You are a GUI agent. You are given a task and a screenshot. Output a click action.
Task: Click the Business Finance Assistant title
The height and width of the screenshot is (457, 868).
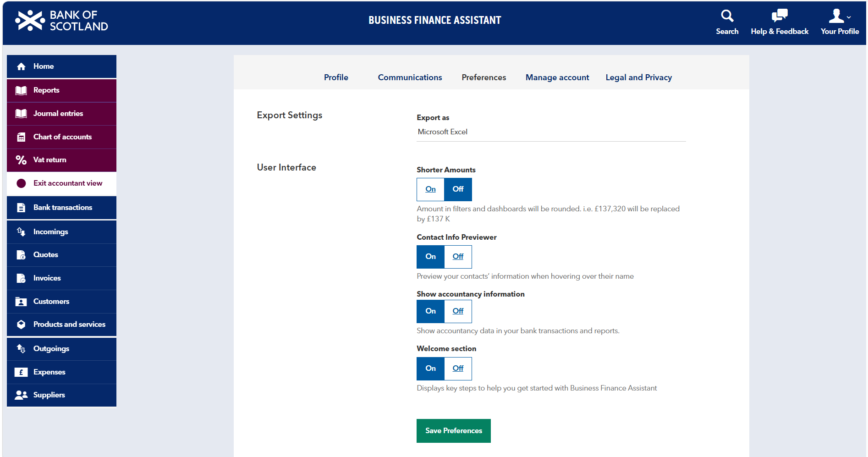tap(434, 20)
